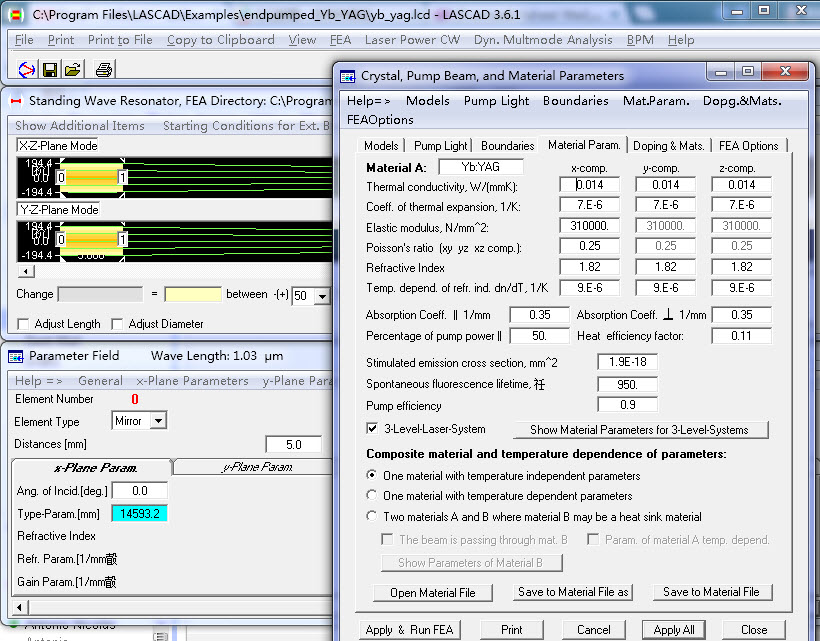Click the Thermal conductivity x-comp. field

[589, 185]
